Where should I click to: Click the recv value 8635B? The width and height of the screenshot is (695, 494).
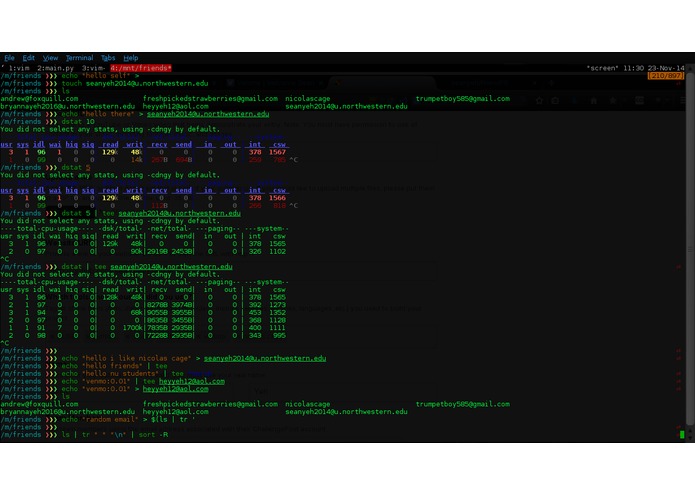coord(157,320)
